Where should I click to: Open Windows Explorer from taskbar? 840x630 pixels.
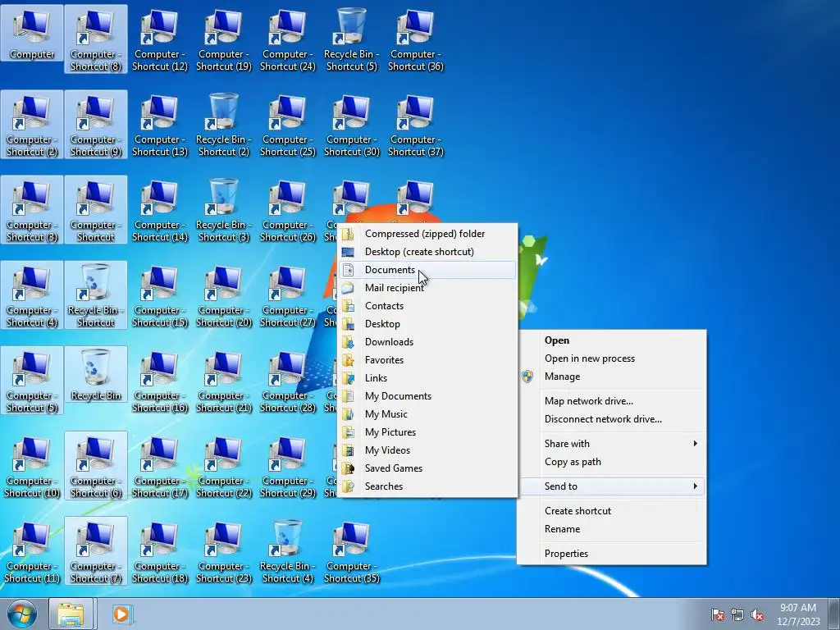tap(71, 614)
